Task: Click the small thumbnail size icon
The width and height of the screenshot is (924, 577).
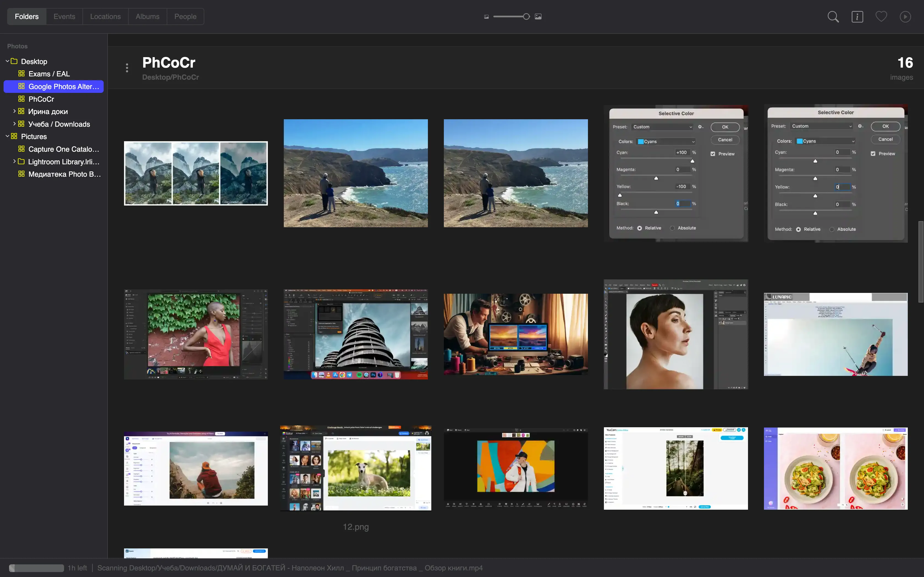Action: coord(486,17)
